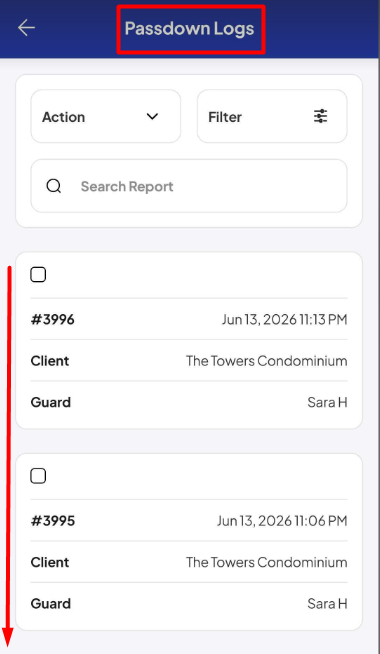
Task: Click guard Sara H in log #3996
Action: [327, 402]
